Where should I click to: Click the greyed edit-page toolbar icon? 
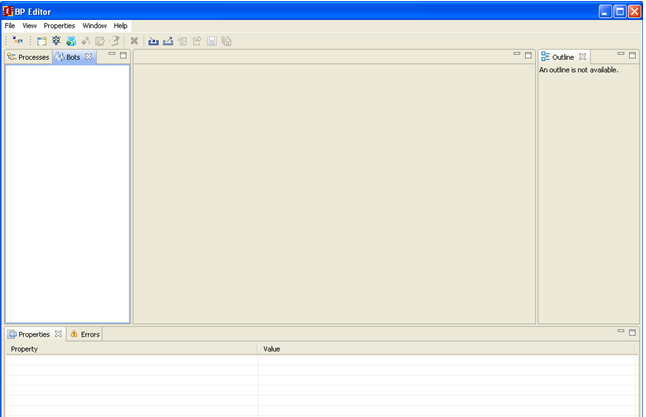click(100, 41)
